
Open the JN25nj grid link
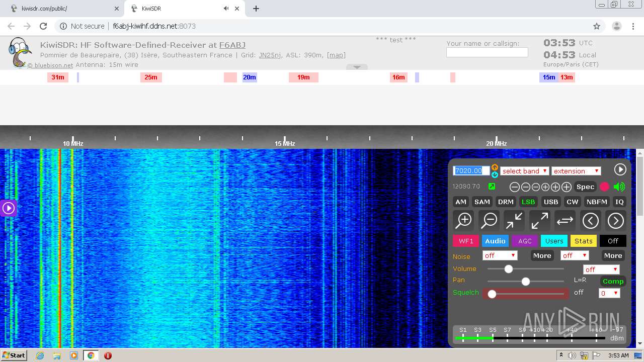click(270, 55)
